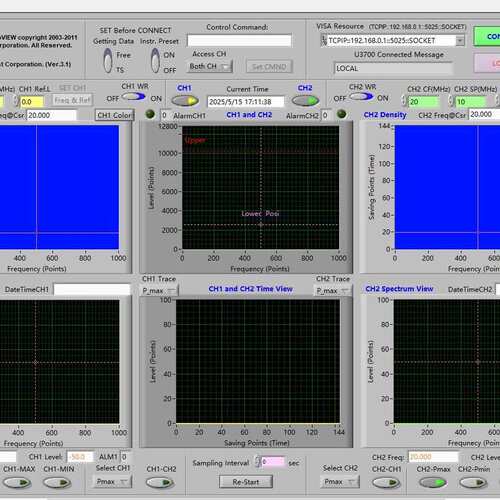The height and width of the screenshot is (500, 500).
Task: Click the CH1 Color button
Action: 114,115
